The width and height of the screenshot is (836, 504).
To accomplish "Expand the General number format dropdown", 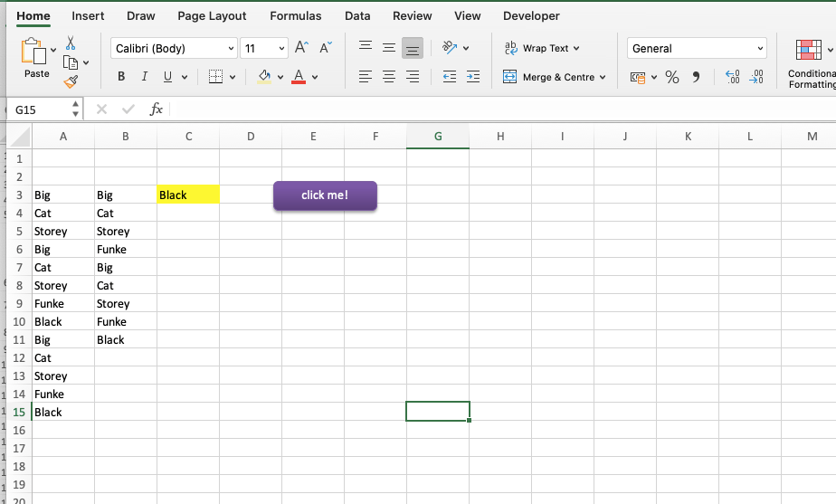I will [697, 48].
